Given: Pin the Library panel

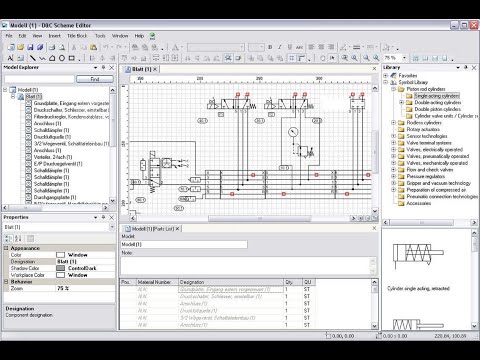Looking at the screenshot, I should click(466, 67).
